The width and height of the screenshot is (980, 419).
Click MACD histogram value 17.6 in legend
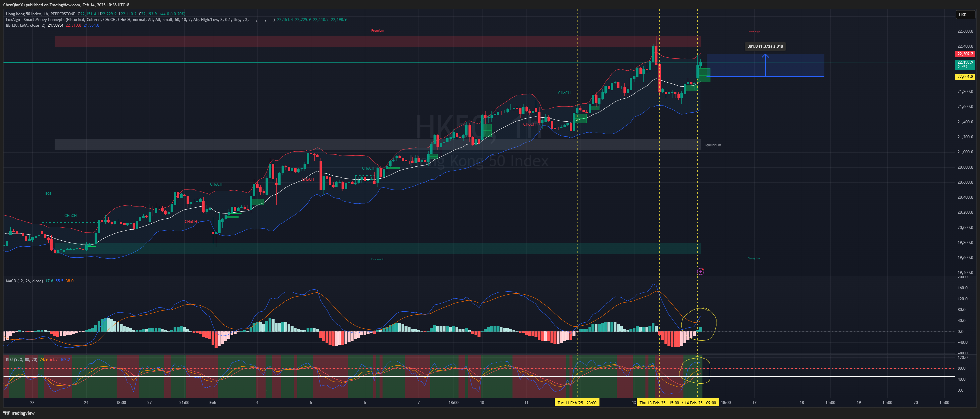pyautogui.click(x=49, y=281)
